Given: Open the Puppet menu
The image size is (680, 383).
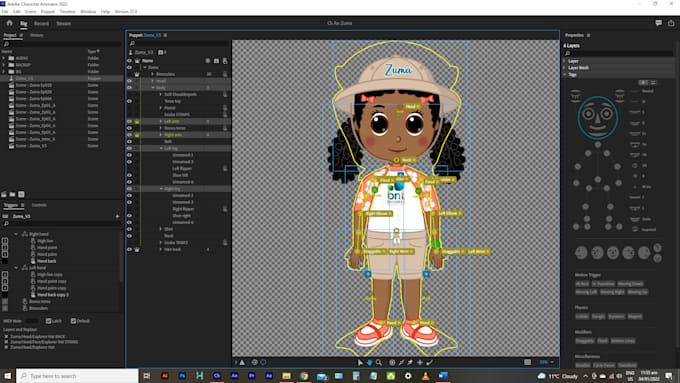Looking at the screenshot, I should [x=48, y=12].
